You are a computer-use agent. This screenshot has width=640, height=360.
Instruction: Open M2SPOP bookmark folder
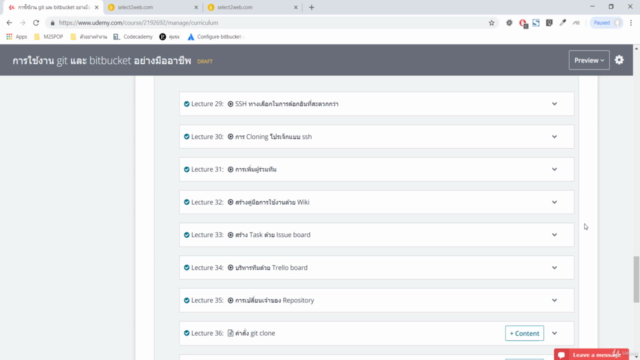point(49,37)
